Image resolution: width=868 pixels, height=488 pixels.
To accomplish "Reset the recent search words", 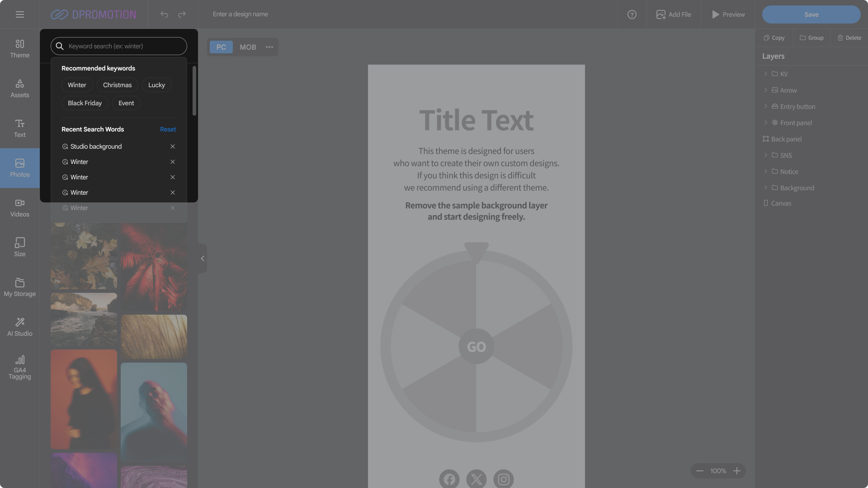I will click(x=168, y=129).
